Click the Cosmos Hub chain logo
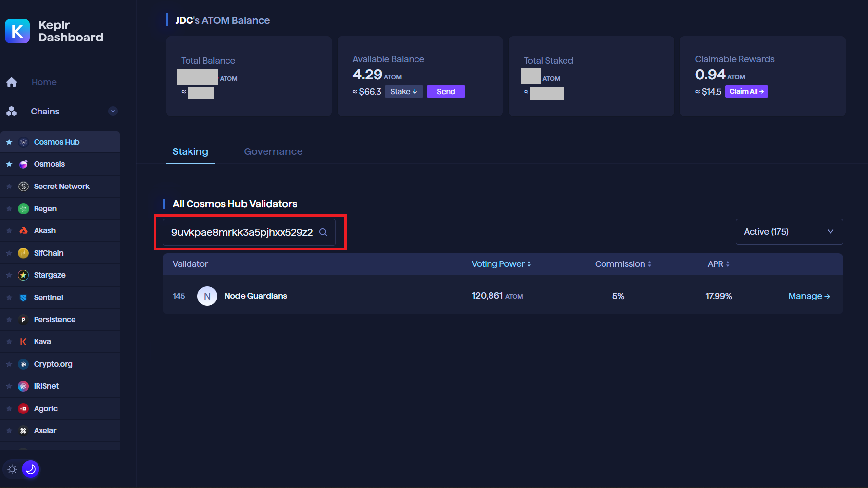 (23, 142)
